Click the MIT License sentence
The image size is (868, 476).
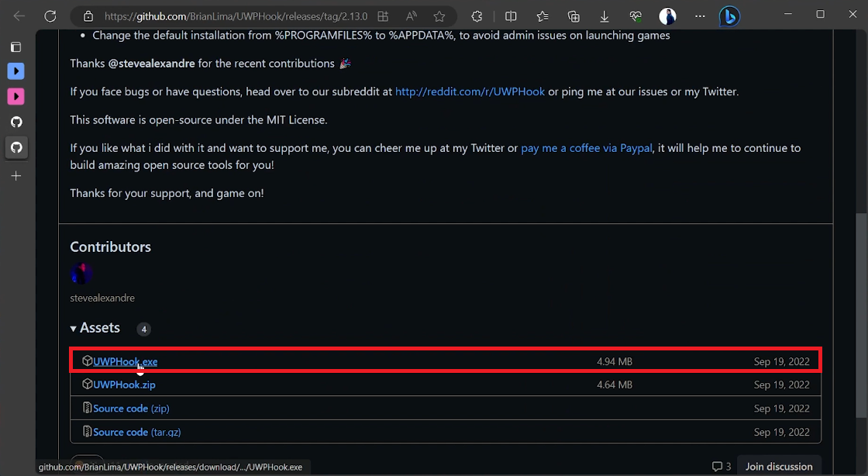pyautogui.click(x=198, y=120)
